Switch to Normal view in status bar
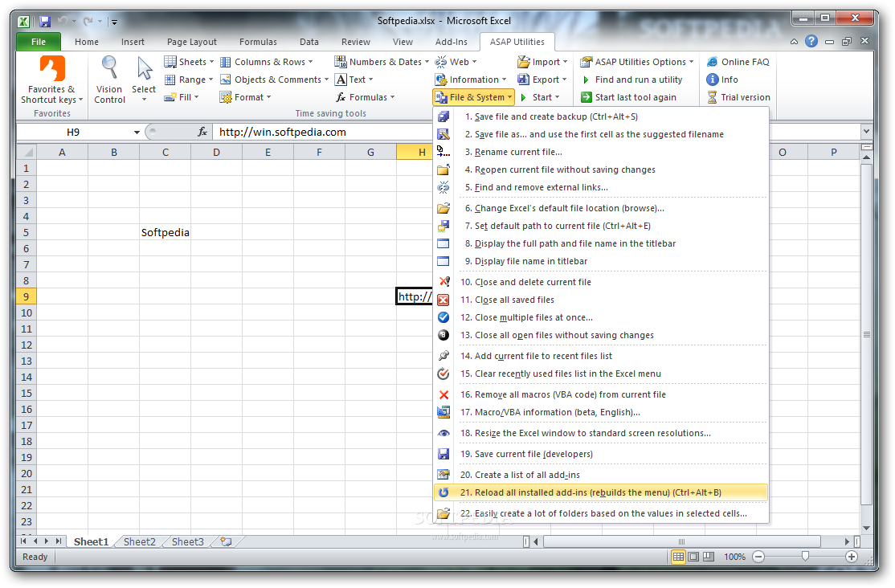The image size is (895, 588). [678, 557]
